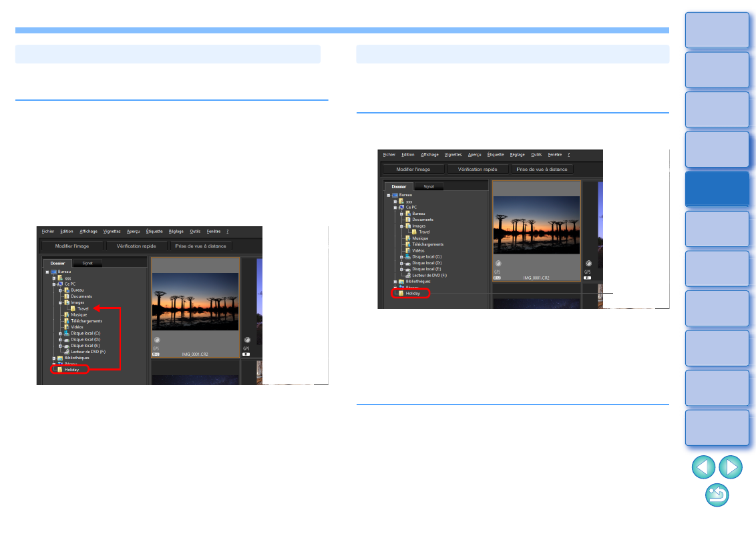Viewport: 756px width, 534px height.
Task: Select Documents in right screenshot tree
Action: tap(419, 220)
